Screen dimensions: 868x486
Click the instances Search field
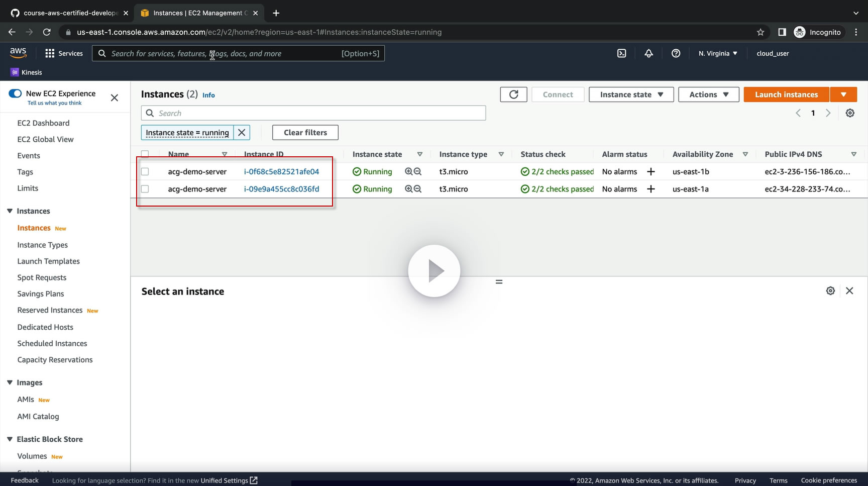pyautogui.click(x=313, y=113)
